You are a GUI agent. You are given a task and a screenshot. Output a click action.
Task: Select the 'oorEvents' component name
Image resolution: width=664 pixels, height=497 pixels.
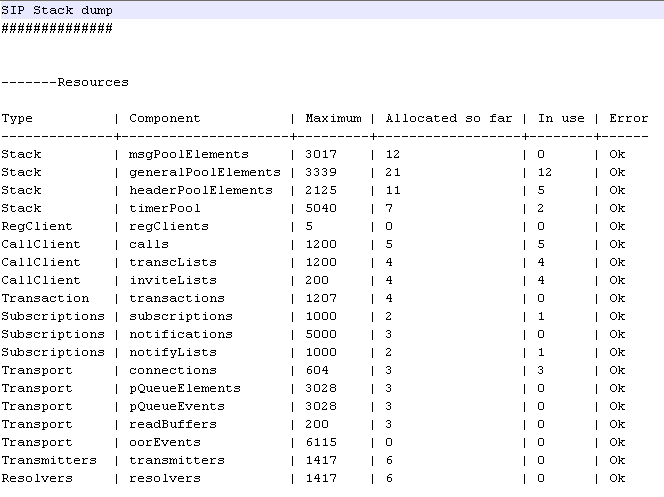pyautogui.click(x=164, y=442)
